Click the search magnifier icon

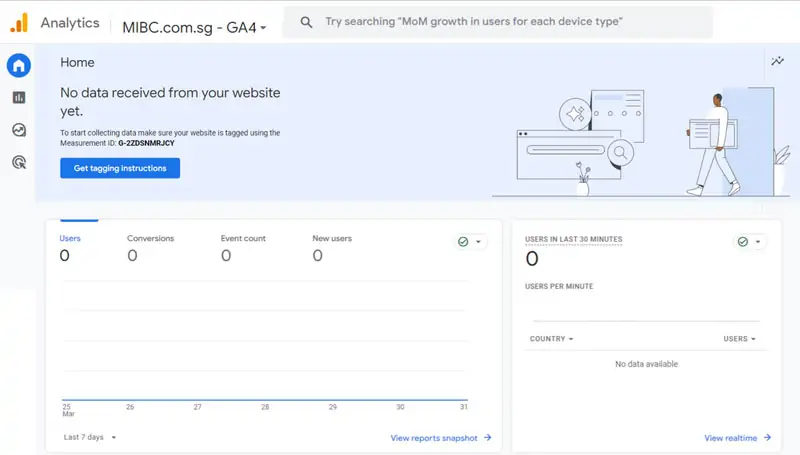click(307, 22)
